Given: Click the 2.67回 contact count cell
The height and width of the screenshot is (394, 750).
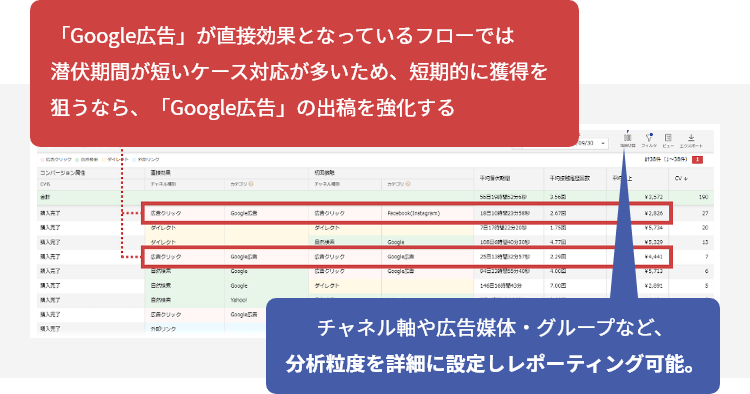Looking at the screenshot, I should 558,213.
